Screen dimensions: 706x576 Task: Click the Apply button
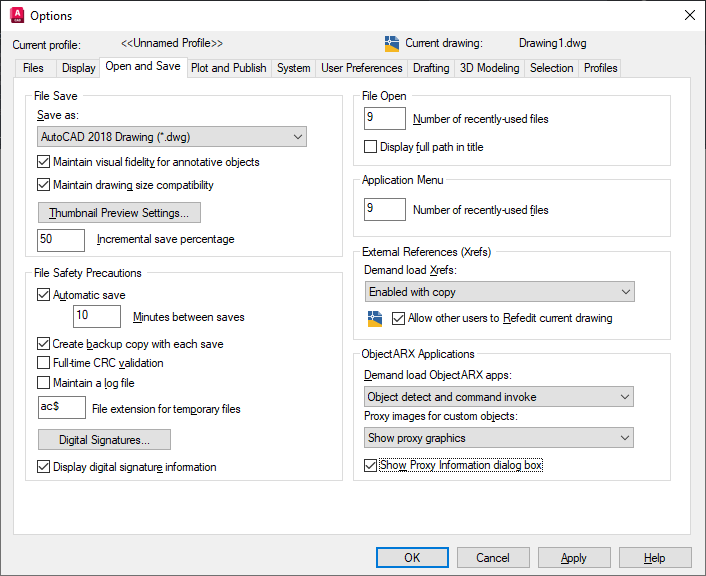click(574, 558)
